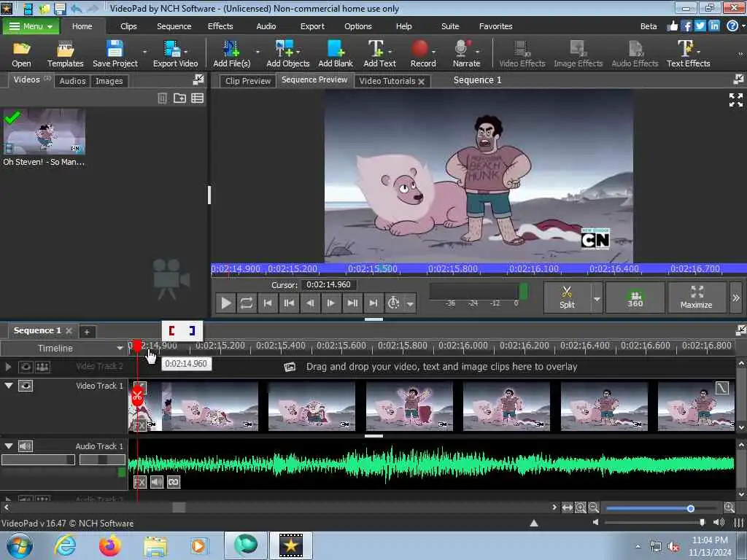
Task: Set the red in-point bracket marker
Action: coord(172,330)
